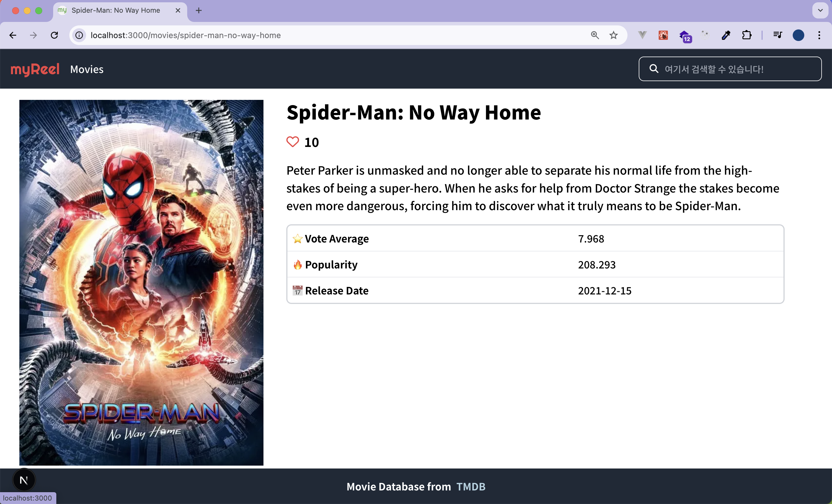Click the eyedropper color picker extension

726,35
